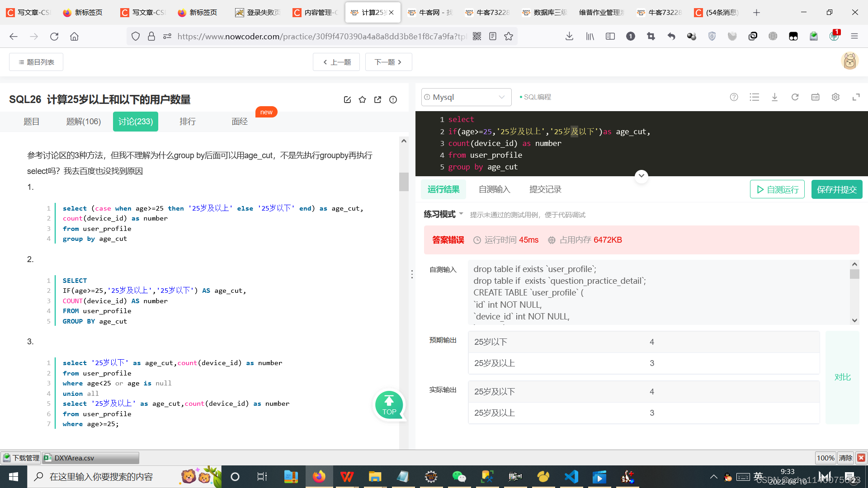The width and height of the screenshot is (868, 488).
Task: Open the QR code icon in address bar
Action: coord(477,37)
